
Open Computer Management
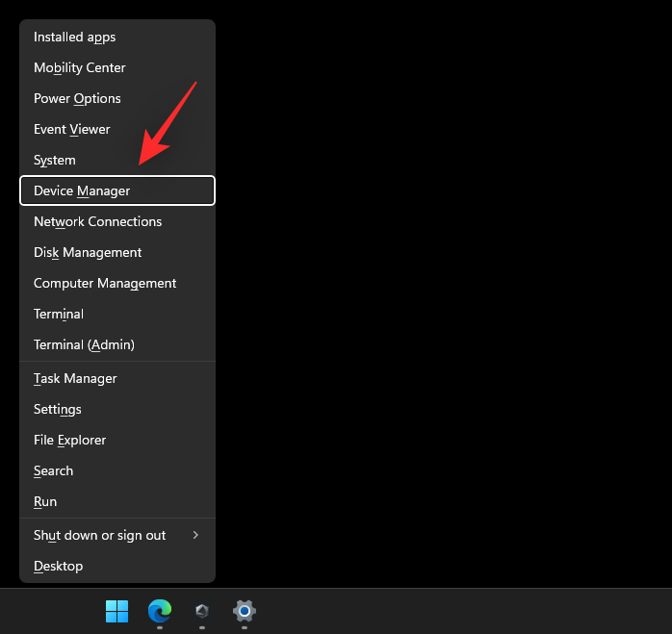click(x=117, y=283)
